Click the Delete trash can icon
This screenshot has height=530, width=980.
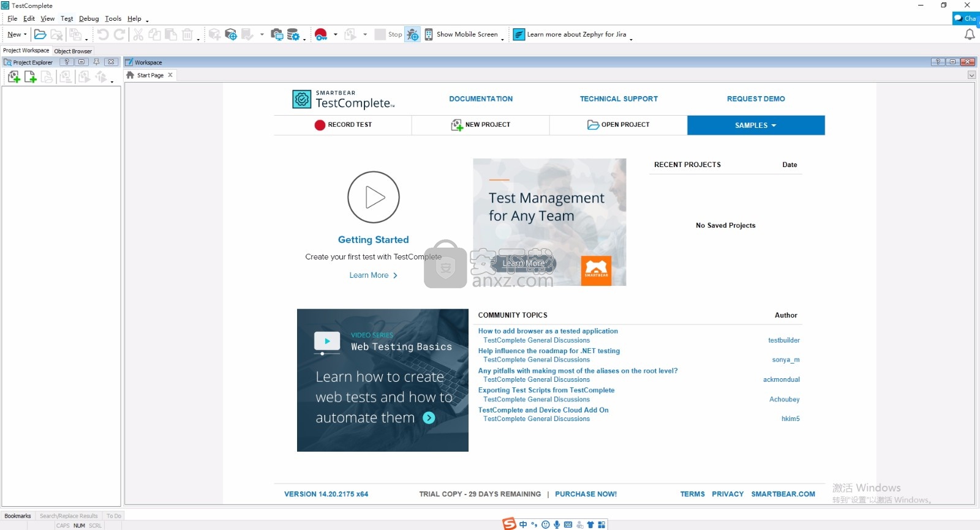[x=187, y=34]
